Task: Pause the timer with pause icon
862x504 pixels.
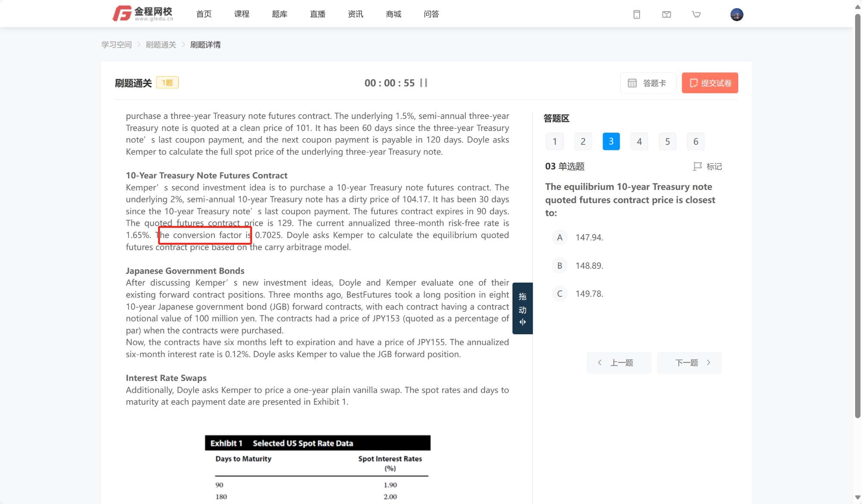Action: 424,83
